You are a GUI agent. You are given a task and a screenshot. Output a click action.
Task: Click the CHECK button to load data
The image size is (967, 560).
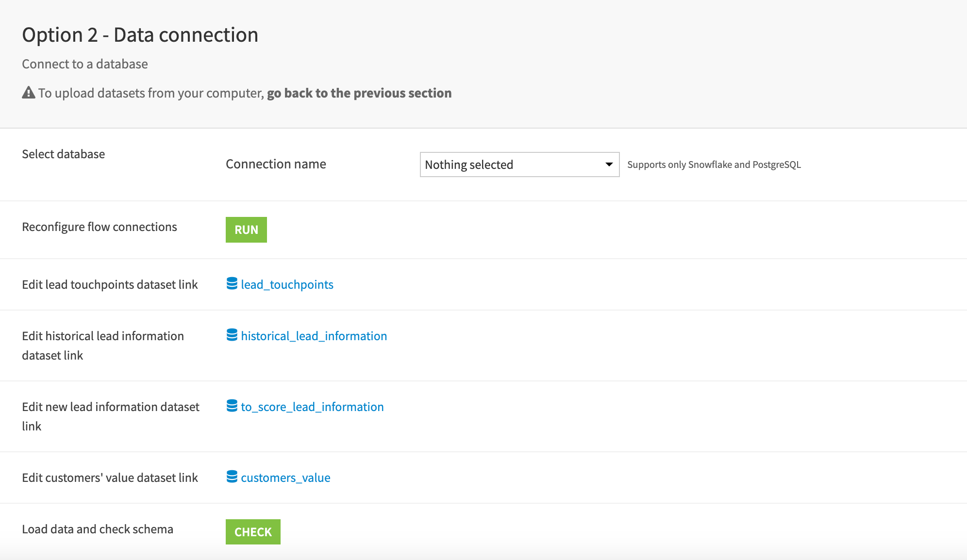[253, 531]
